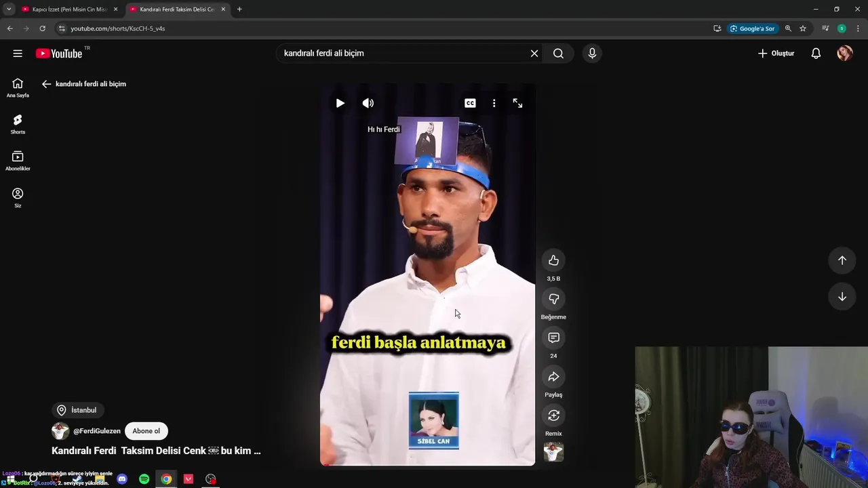Close the Kapıcı İzzet tab
Screen dimensions: 868x488
pos(115,9)
